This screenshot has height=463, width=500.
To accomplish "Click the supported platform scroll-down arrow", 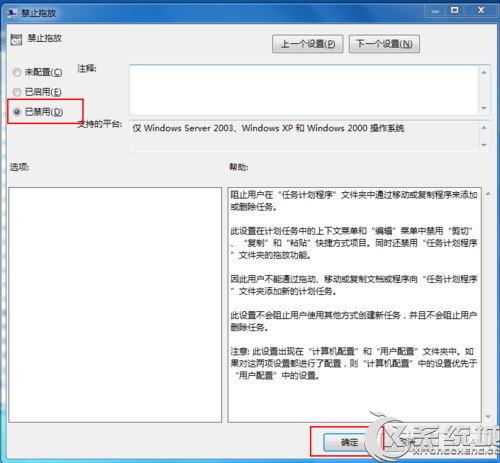I will (484, 145).
